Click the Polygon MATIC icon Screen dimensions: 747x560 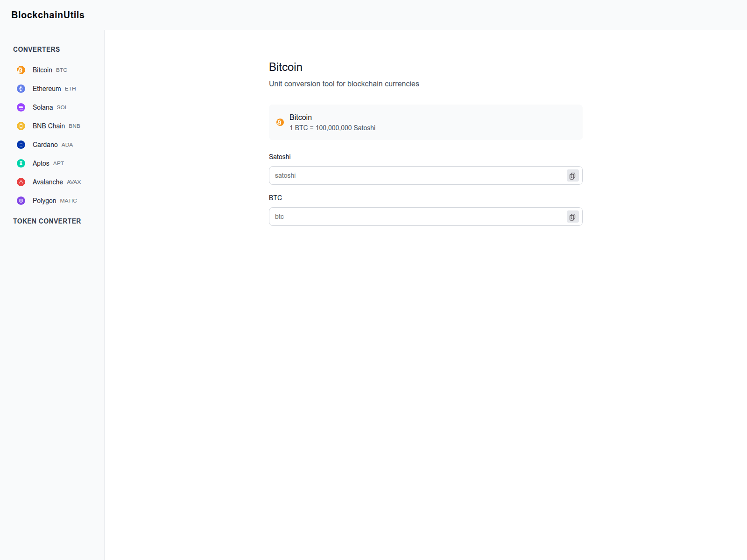[x=21, y=200]
